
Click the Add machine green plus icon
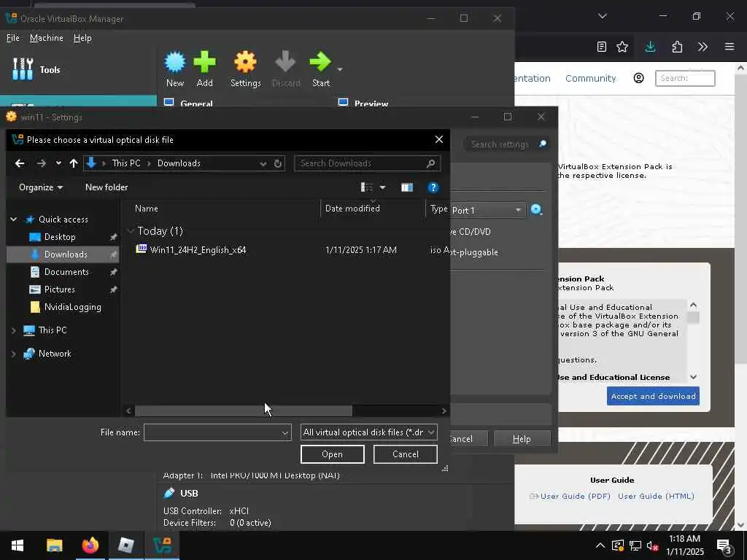[204, 62]
